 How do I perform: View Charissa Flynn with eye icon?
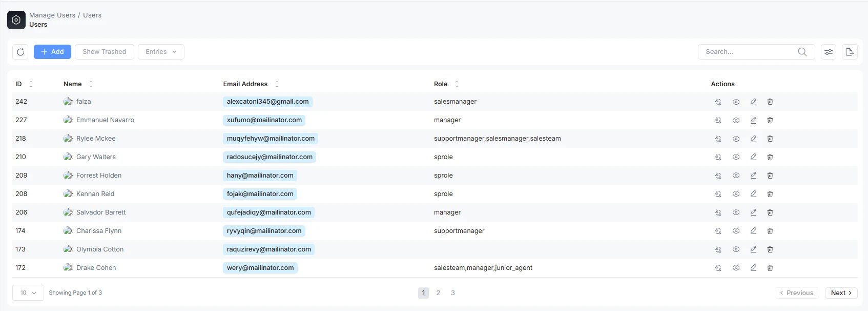[x=736, y=231]
